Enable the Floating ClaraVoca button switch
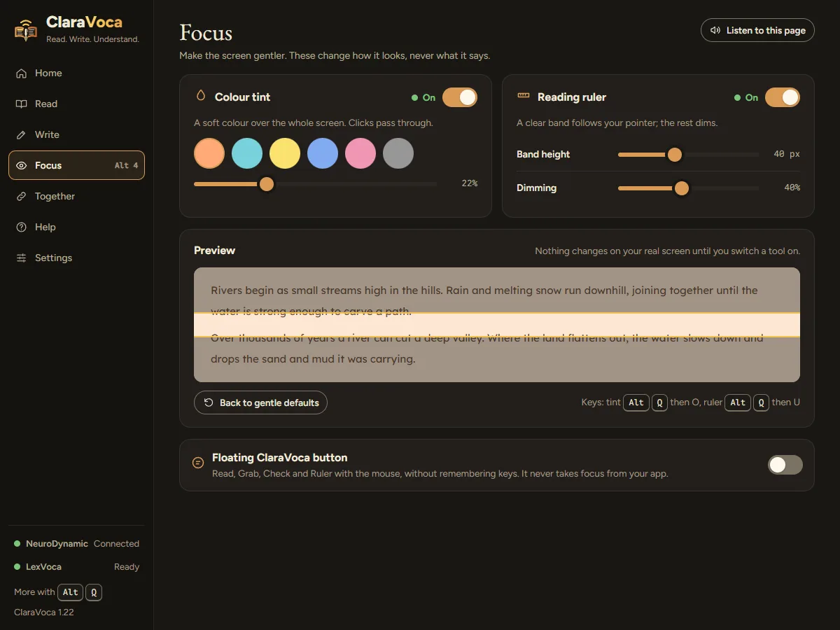 [785, 465]
